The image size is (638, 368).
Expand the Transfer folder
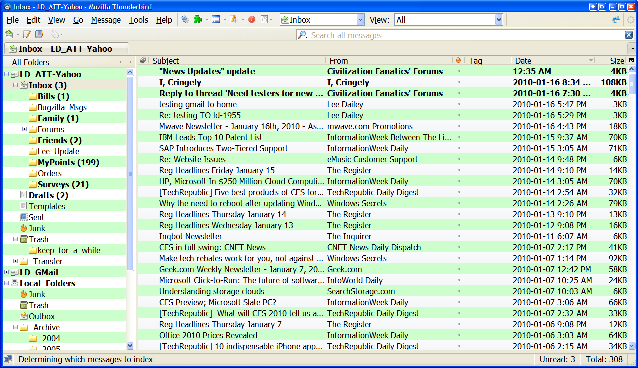(15, 261)
